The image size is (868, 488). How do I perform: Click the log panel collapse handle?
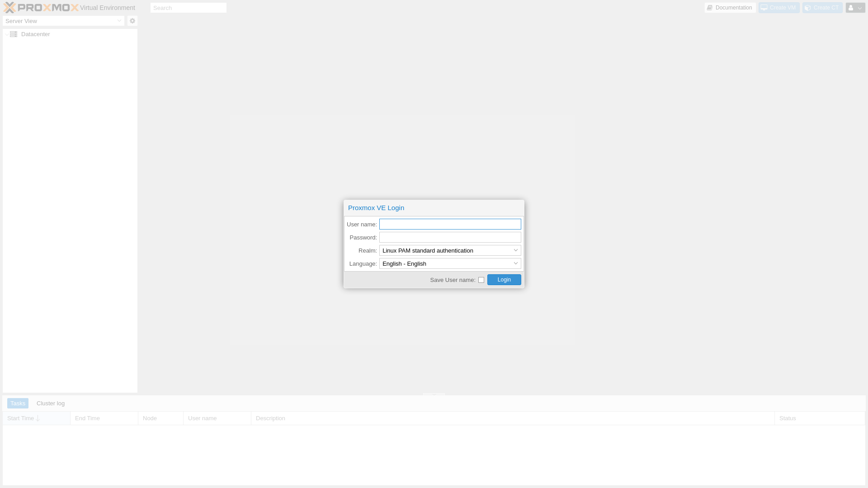[x=434, y=394]
